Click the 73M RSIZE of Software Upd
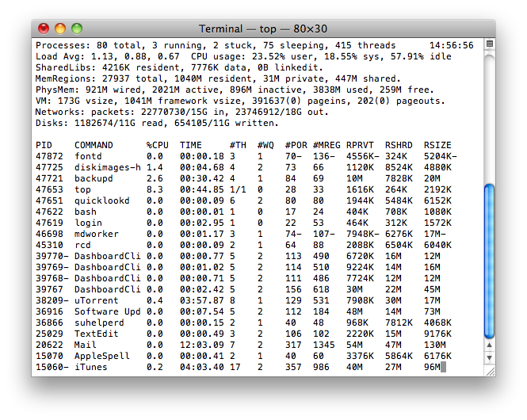Screen dimensions: 527x420 click(x=432, y=311)
